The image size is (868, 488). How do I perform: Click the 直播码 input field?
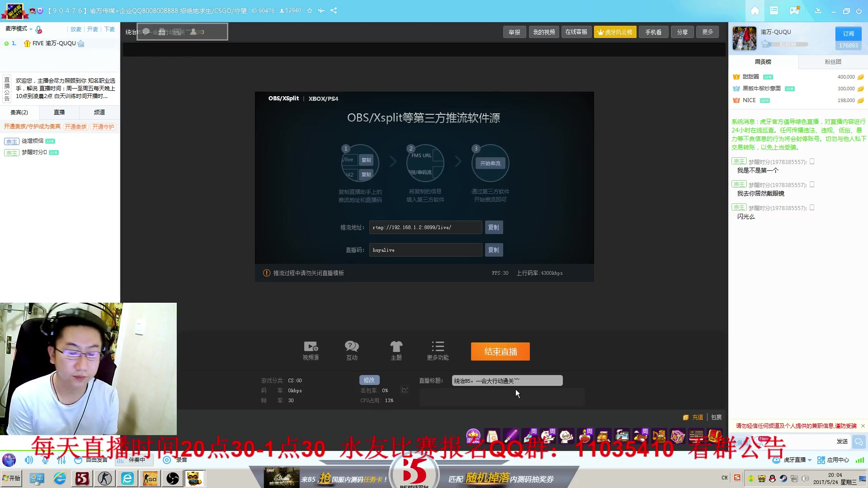coord(425,250)
